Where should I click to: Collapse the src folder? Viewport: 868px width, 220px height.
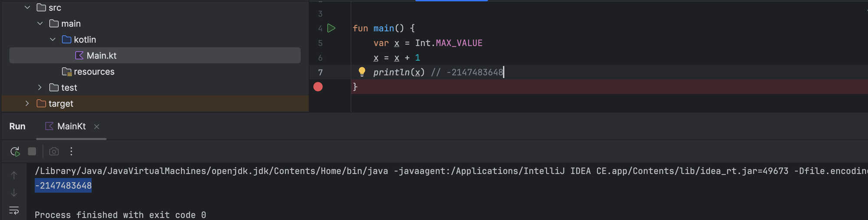click(x=27, y=7)
